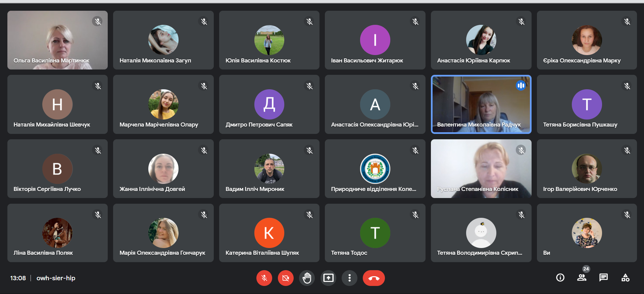
Task: Click muted mic icon on Наталія Михайлівна Шевчук tile
Action: click(x=97, y=86)
